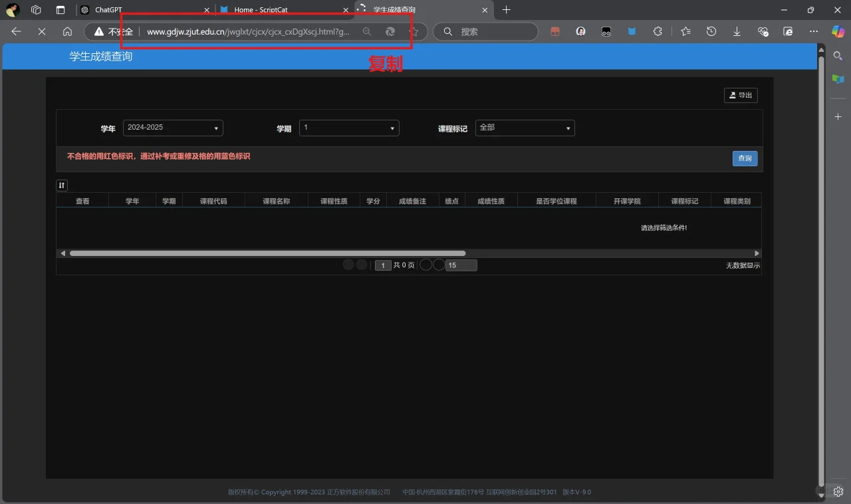
Task: Switch to the Home - ScriptCat tab
Action: coord(284,10)
